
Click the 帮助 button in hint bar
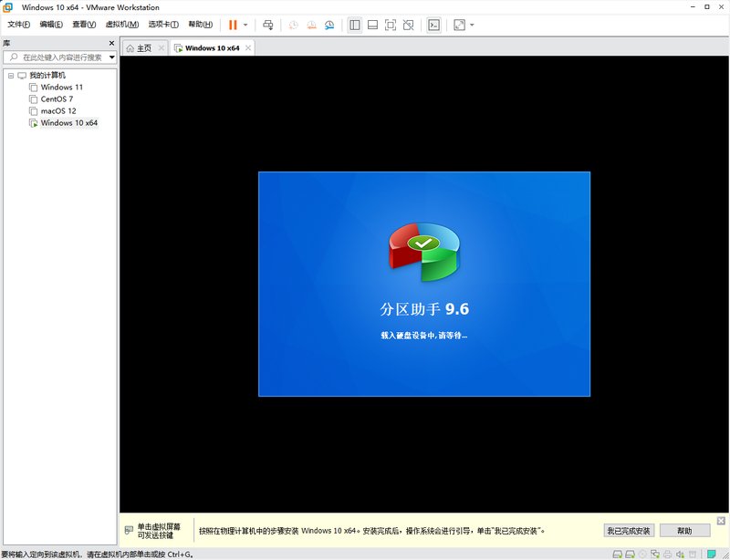click(684, 531)
